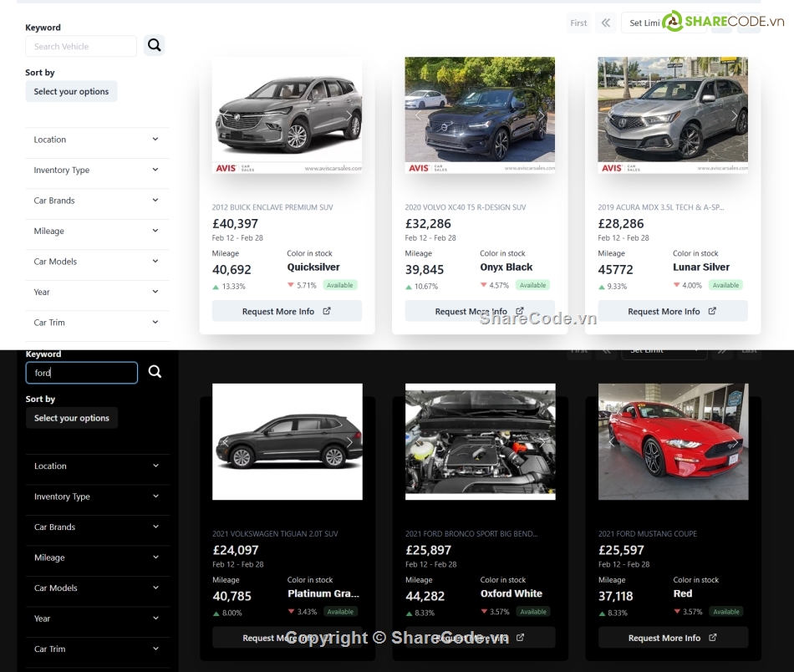Click double-left chevron pagination icon beside First
The width and height of the screenshot is (794, 672).
[x=606, y=23]
